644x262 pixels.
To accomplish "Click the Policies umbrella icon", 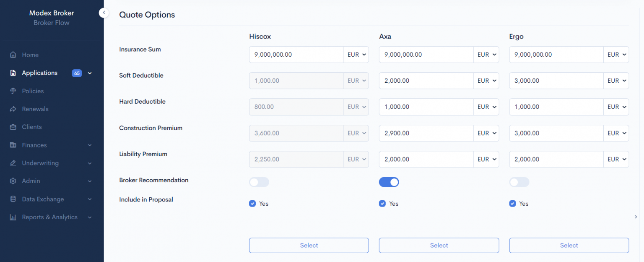I will pos(13,91).
